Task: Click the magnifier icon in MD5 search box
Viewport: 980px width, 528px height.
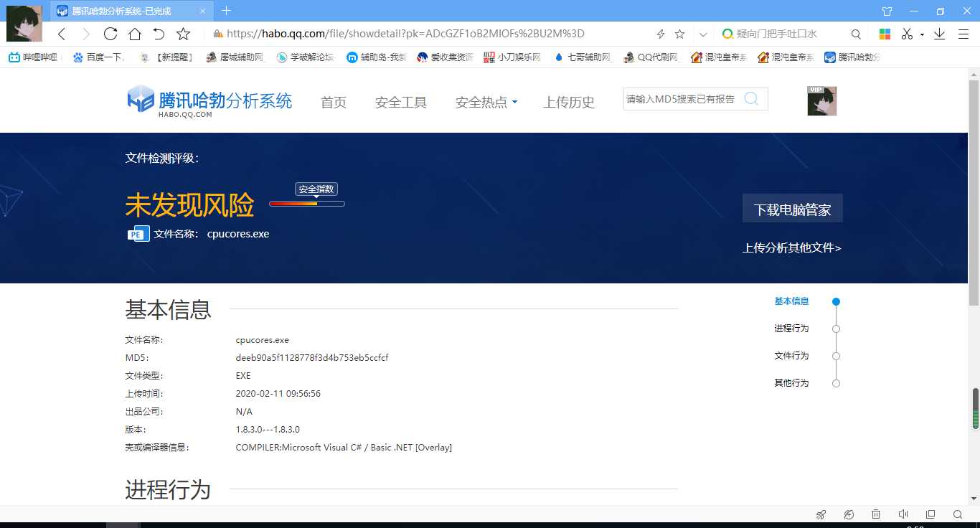Action: pos(751,99)
